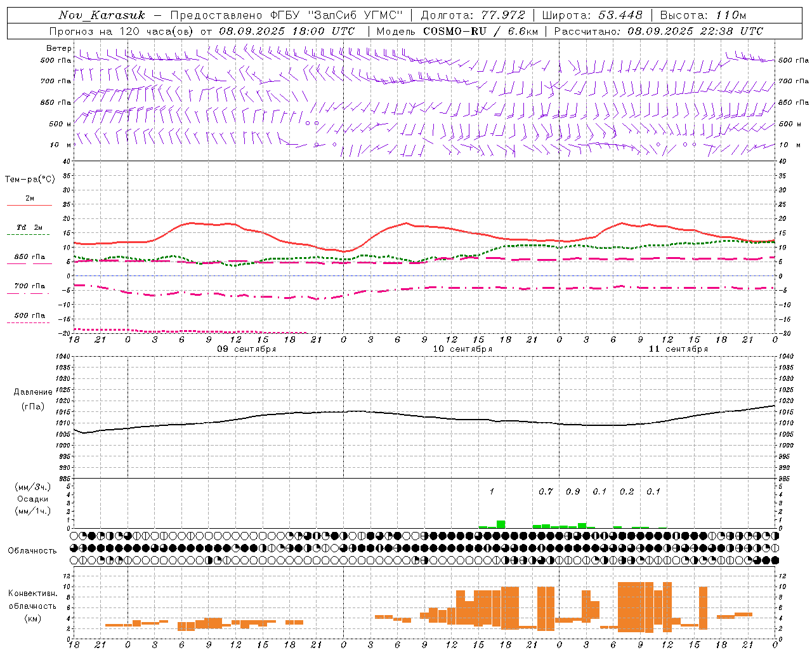This screenshot has height=650, width=812.
Task: Click the 'Td 2м' dew point legend entry
Action: pos(29,227)
